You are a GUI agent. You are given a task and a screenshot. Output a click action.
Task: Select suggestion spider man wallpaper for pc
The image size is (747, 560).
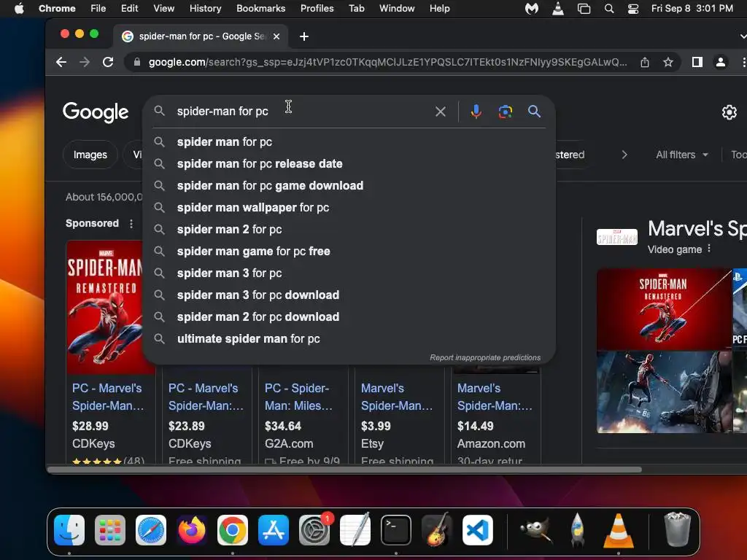(x=349, y=208)
